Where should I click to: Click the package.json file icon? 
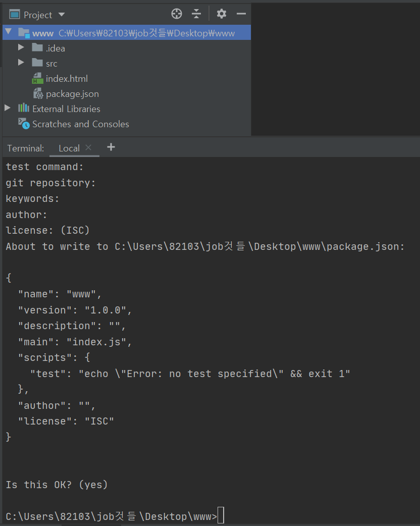point(38,93)
